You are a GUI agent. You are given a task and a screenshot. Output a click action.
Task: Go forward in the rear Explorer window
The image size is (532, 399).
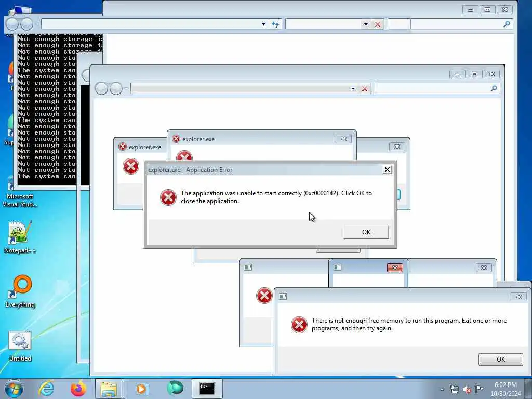pyautogui.click(x=26, y=24)
